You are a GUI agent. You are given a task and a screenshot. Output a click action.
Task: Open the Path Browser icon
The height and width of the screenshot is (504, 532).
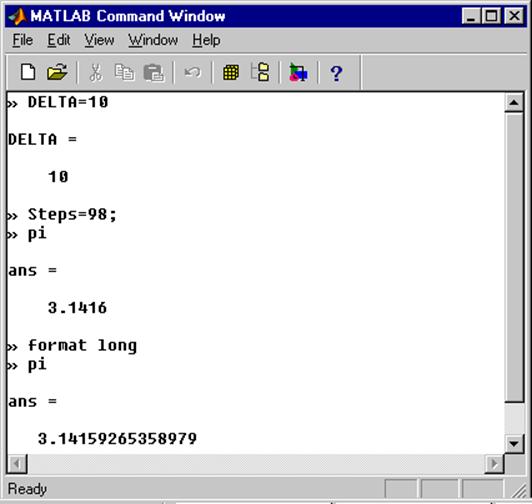(260, 72)
